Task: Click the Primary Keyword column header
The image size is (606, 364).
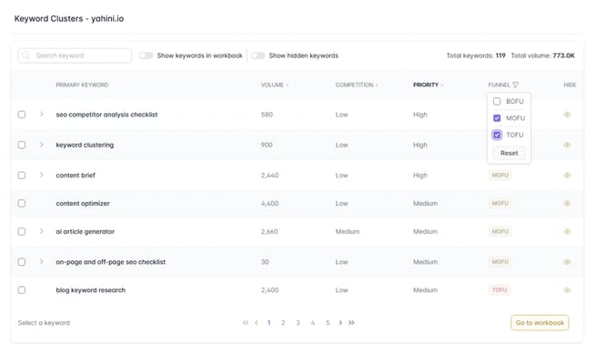Action: pos(82,85)
